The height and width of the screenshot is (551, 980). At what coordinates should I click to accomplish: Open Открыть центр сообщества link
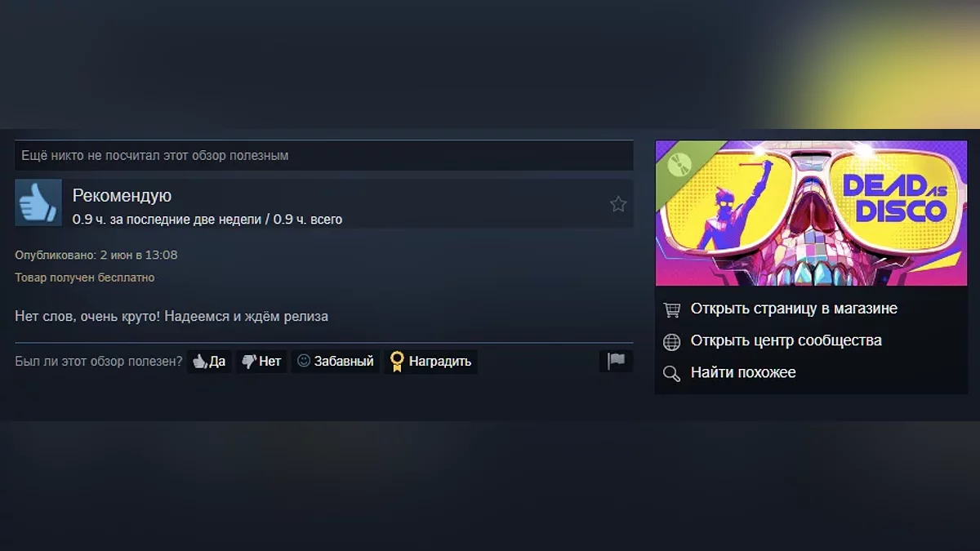pos(786,340)
